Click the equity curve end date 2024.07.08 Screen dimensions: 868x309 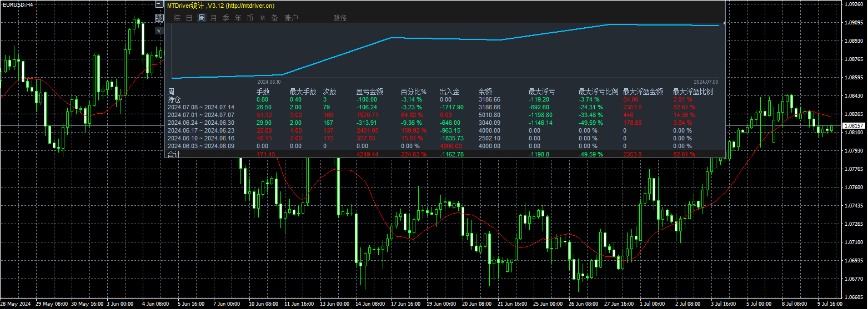point(706,82)
